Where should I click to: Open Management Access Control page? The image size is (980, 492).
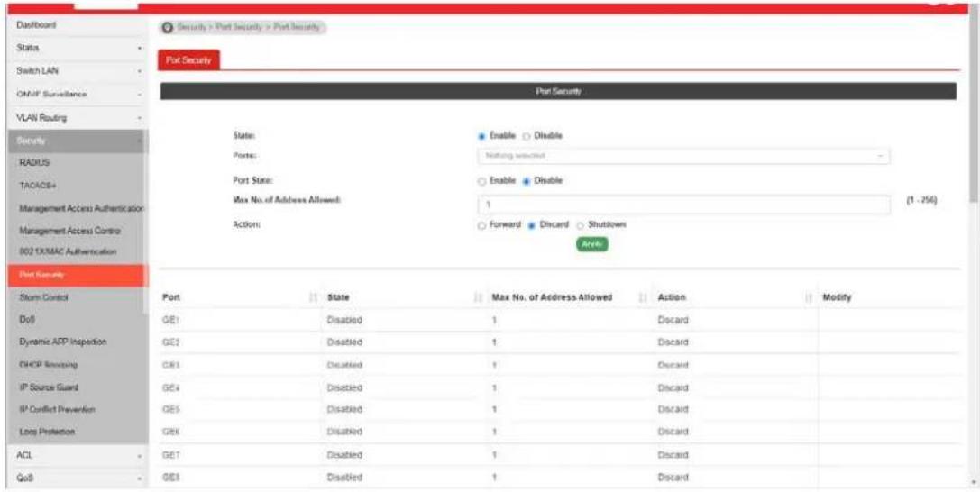pyautogui.click(x=70, y=231)
